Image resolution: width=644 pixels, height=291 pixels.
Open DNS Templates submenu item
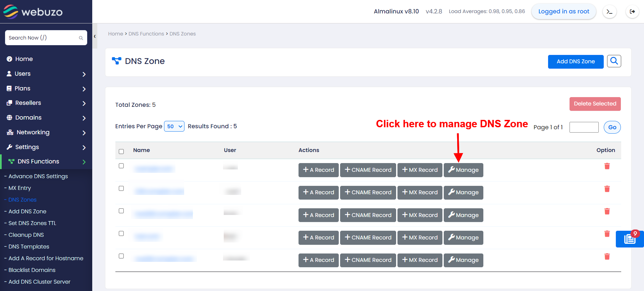[29, 246]
